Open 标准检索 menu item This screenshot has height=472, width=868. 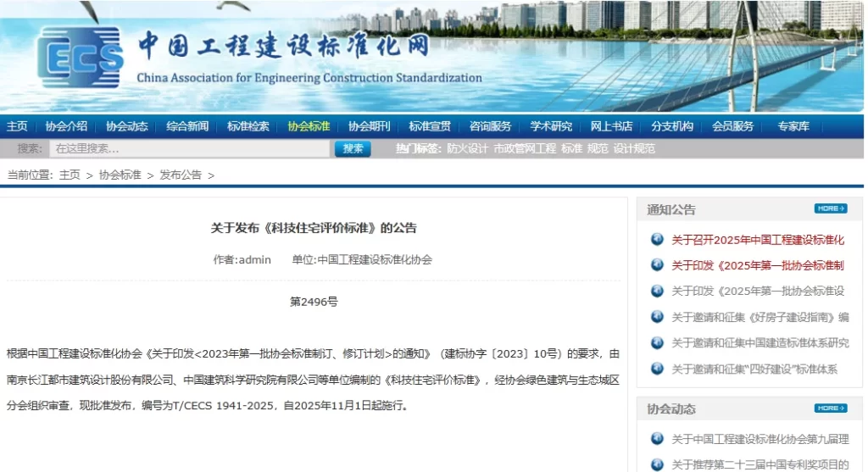[248, 126]
